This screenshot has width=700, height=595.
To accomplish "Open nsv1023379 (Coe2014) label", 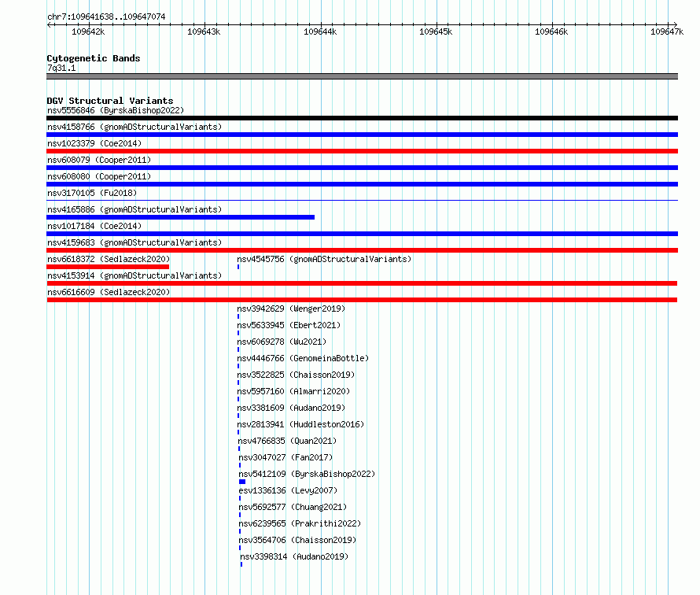I will click(94, 143).
